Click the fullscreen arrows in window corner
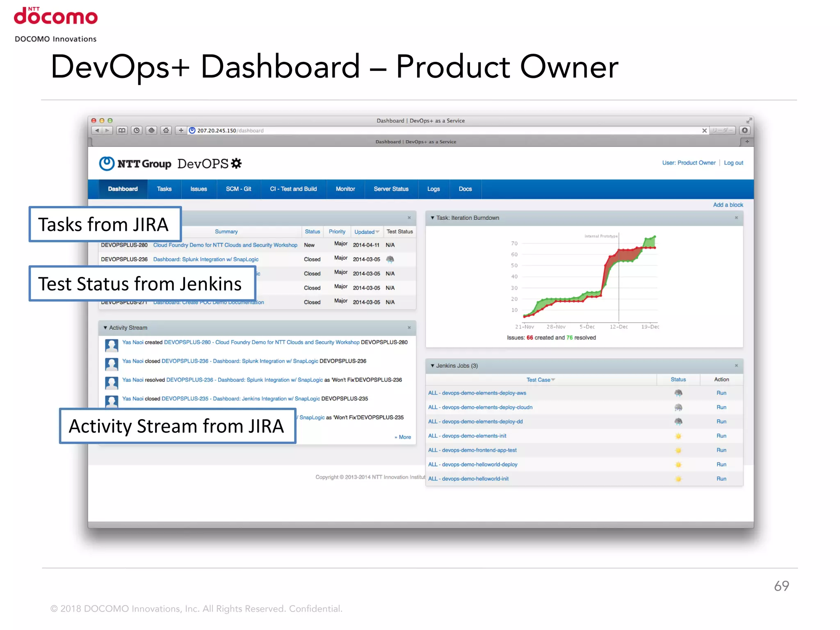 click(749, 121)
